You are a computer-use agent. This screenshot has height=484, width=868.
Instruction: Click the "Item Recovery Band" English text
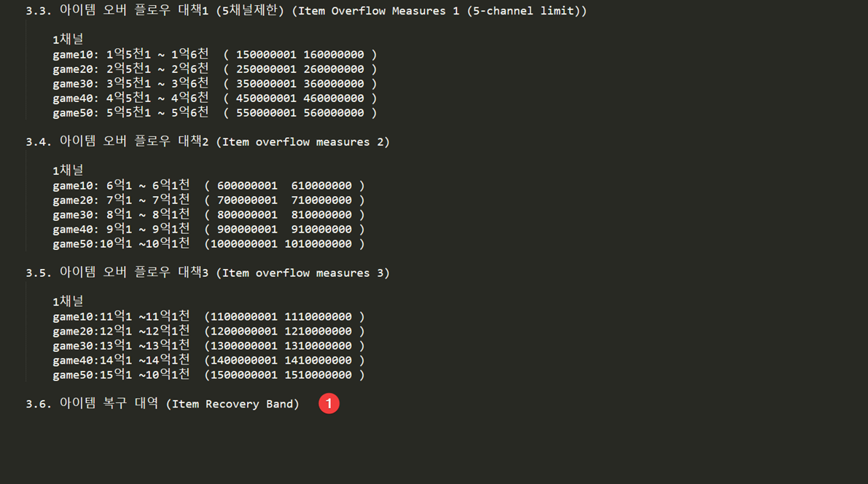232,404
